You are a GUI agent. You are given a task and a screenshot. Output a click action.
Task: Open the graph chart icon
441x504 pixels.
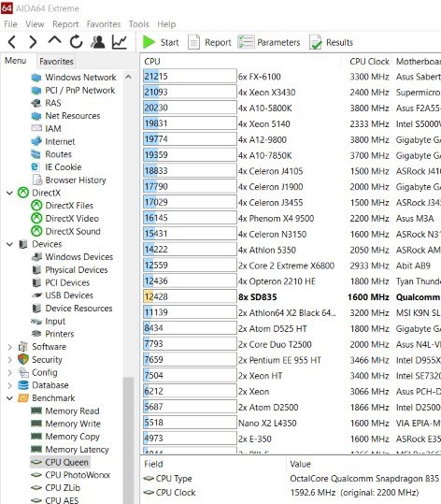(120, 42)
